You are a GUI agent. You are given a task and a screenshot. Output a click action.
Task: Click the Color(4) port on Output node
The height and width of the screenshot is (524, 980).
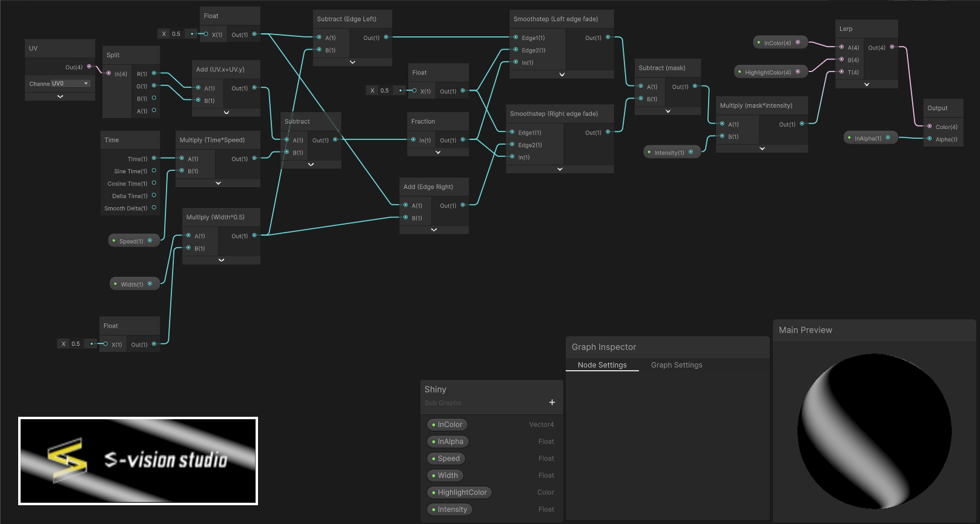point(930,127)
